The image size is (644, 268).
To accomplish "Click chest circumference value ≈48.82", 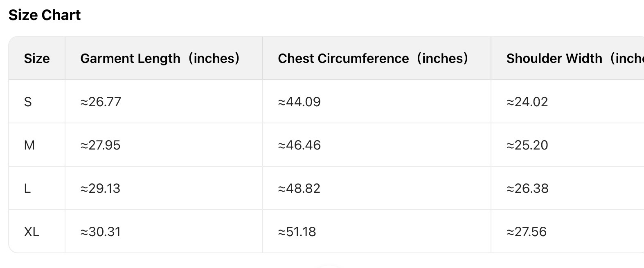I will tap(299, 188).
